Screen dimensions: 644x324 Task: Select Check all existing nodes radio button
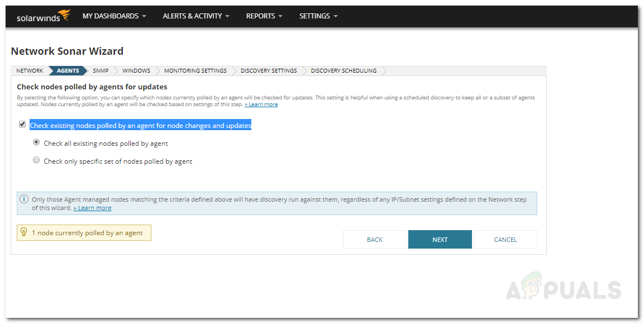pos(36,143)
